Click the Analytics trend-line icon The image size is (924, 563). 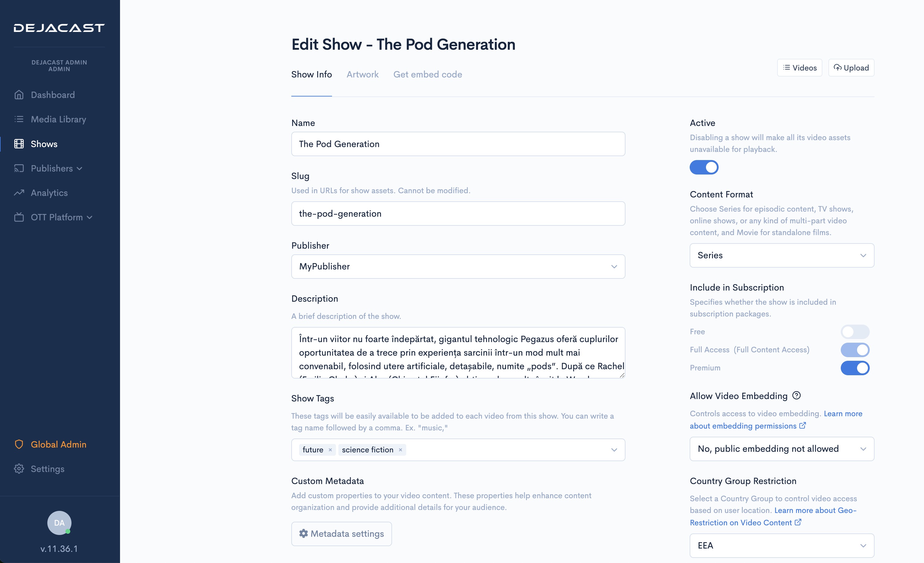tap(19, 193)
